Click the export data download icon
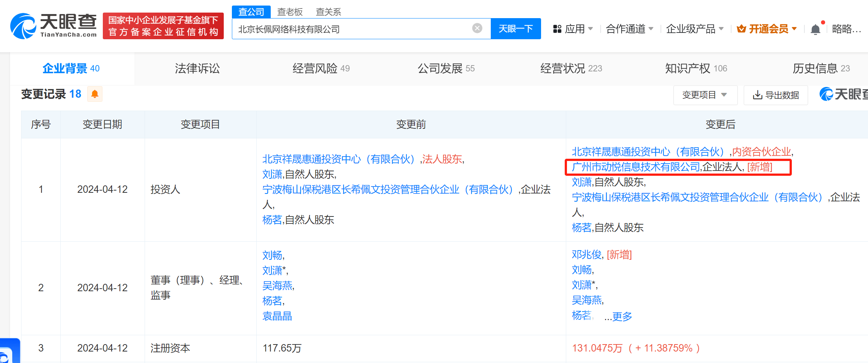868x363 pixels. point(757,95)
